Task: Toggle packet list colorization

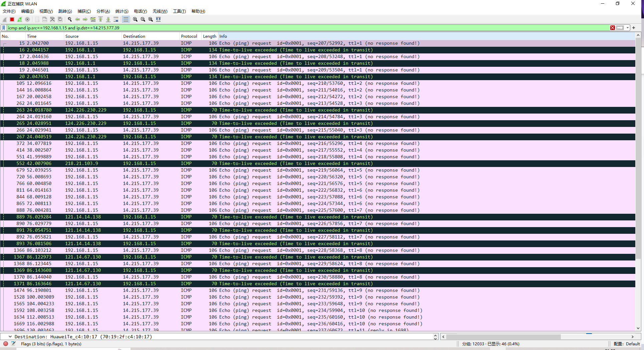Action: (126, 19)
